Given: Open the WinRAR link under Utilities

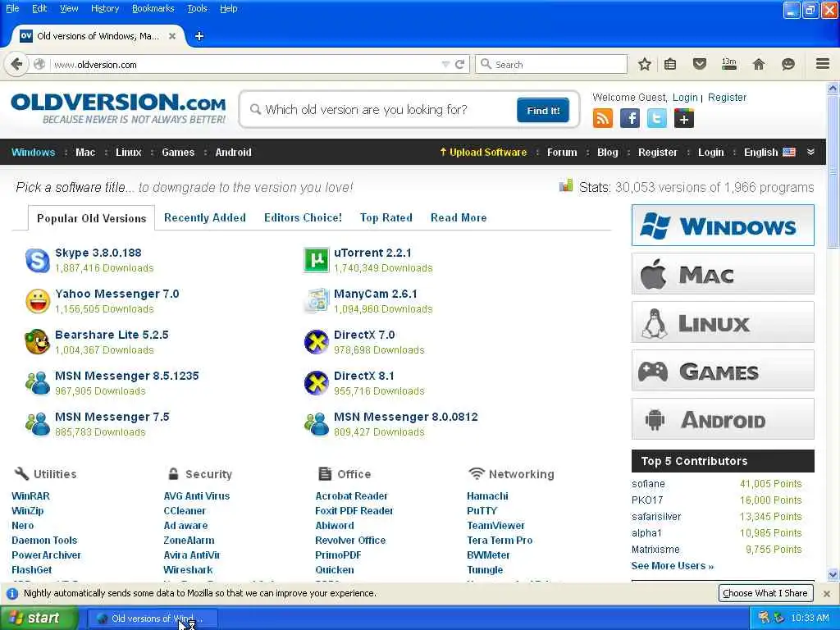Looking at the screenshot, I should [x=30, y=496].
